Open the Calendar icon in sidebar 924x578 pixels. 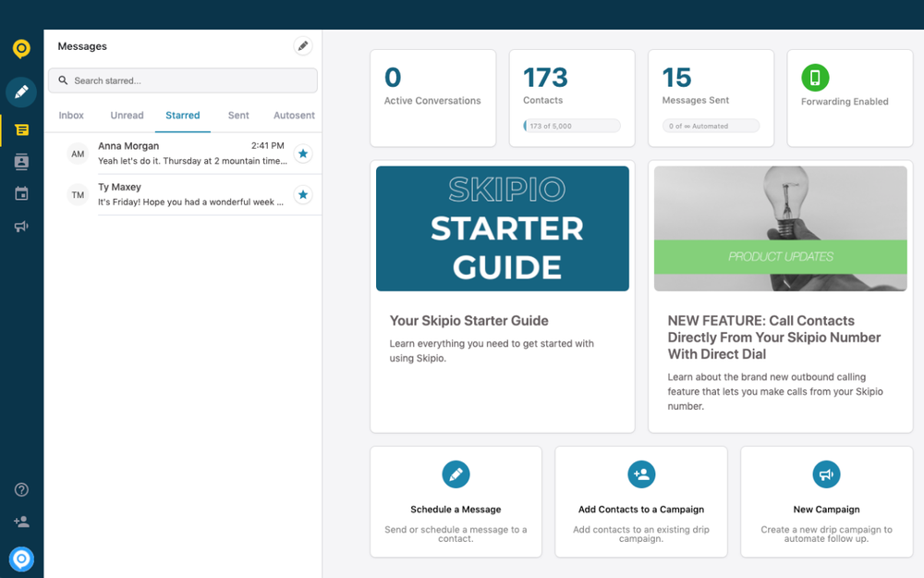[x=22, y=193]
